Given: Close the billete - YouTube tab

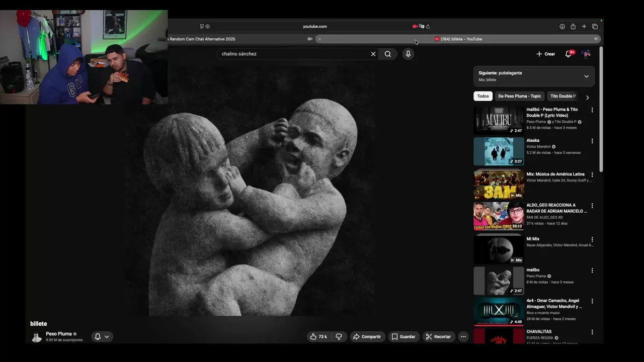Looking at the screenshot, I should (319, 39).
